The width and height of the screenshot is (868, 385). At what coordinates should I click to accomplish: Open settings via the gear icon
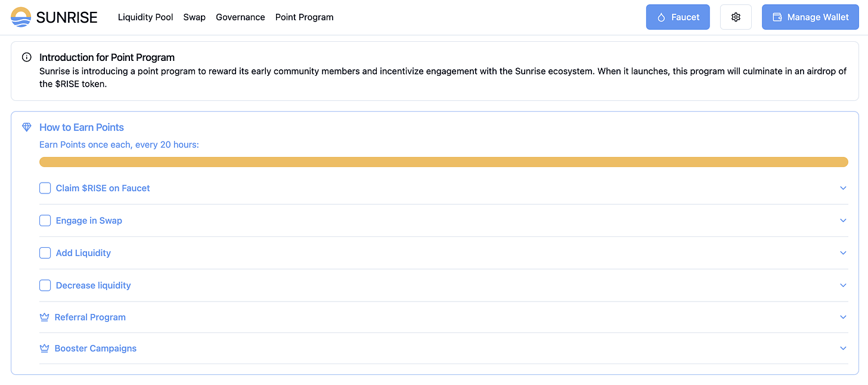pos(736,17)
